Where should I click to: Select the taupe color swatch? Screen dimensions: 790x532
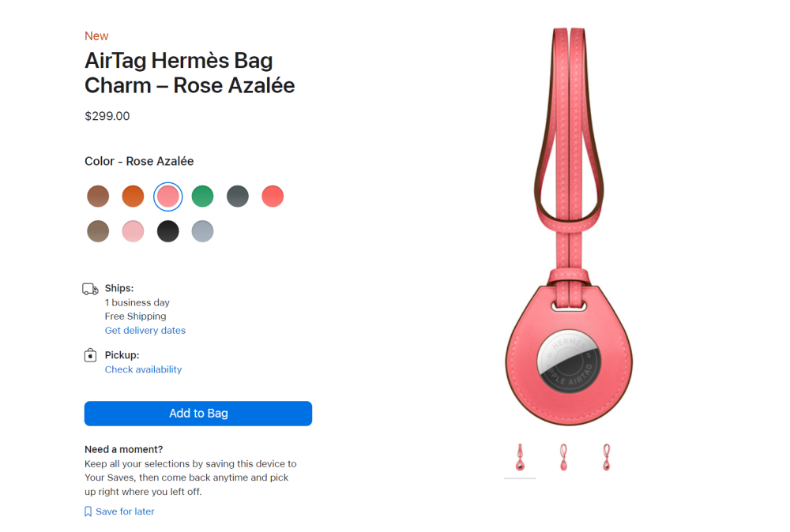click(x=98, y=231)
